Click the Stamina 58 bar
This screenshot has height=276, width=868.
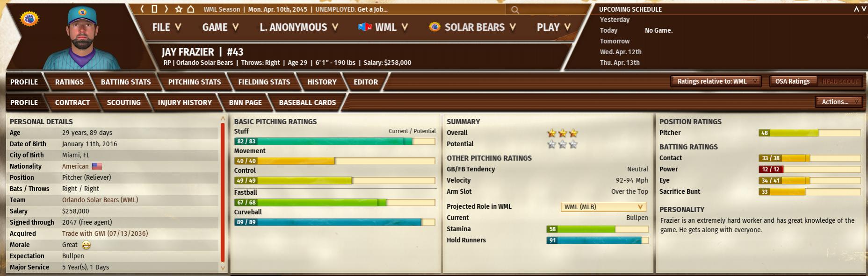pyautogui.click(x=597, y=229)
